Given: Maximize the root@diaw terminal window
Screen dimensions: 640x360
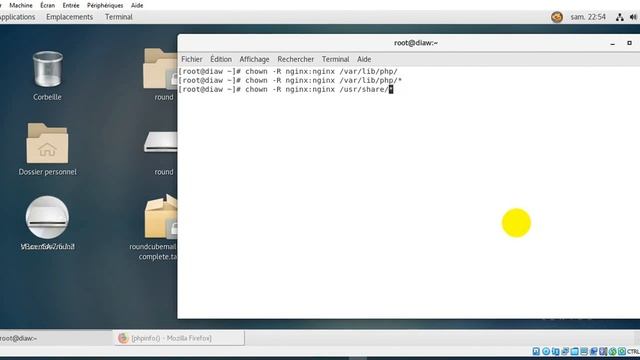Looking at the screenshot, I should [629, 43].
